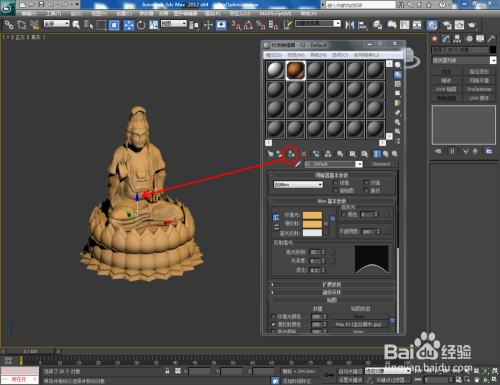
Task: Toggle Angle Snap icon
Action: pos(248,25)
